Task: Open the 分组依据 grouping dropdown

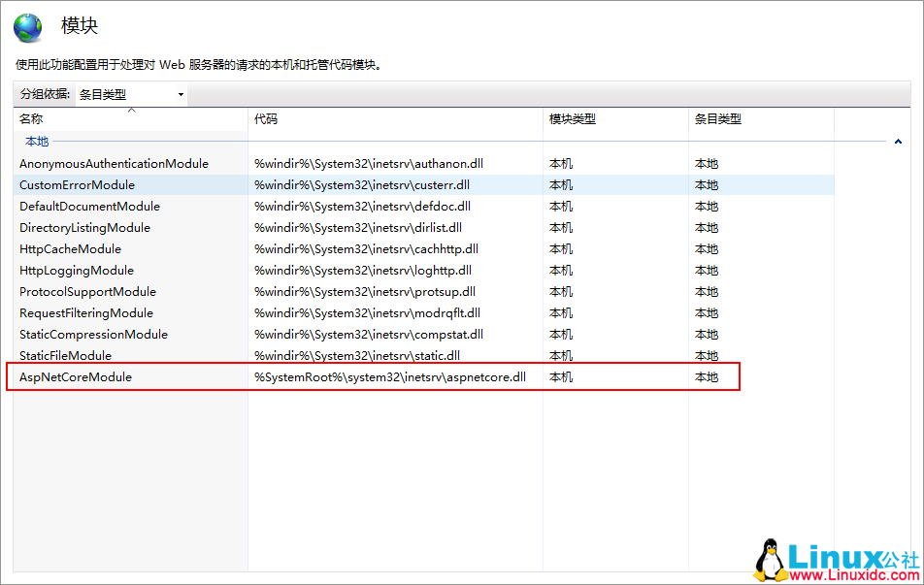Action: [x=179, y=94]
